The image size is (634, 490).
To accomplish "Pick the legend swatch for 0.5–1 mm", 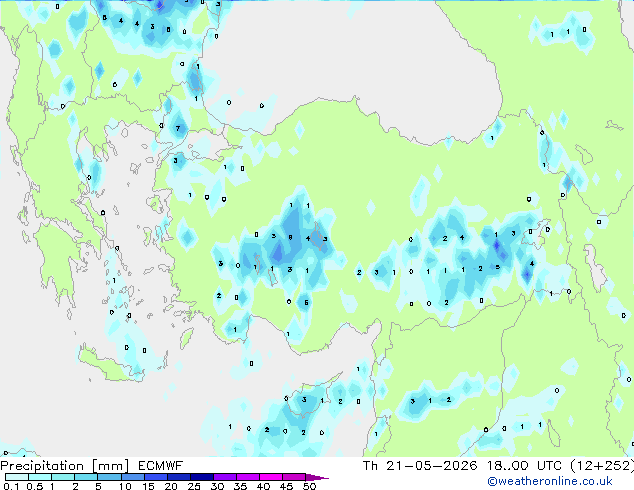I will click(40, 477).
